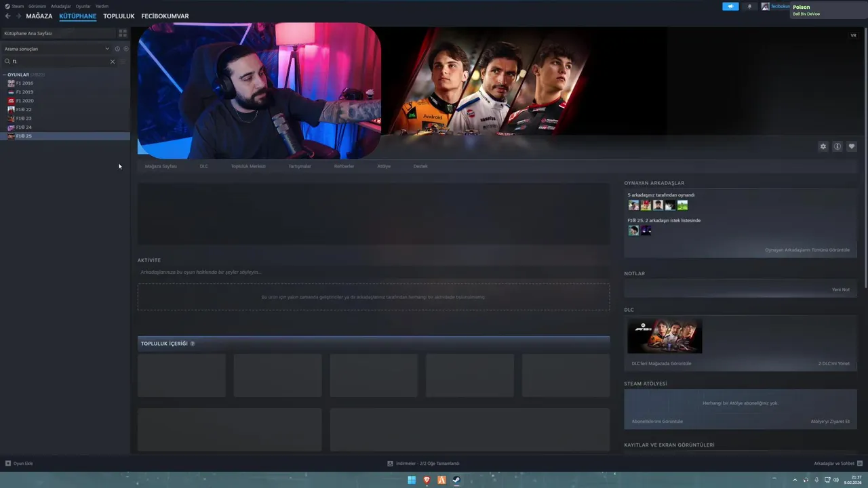The width and height of the screenshot is (868, 488).
Task: Open Brave browser from taskbar
Action: [x=427, y=480]
